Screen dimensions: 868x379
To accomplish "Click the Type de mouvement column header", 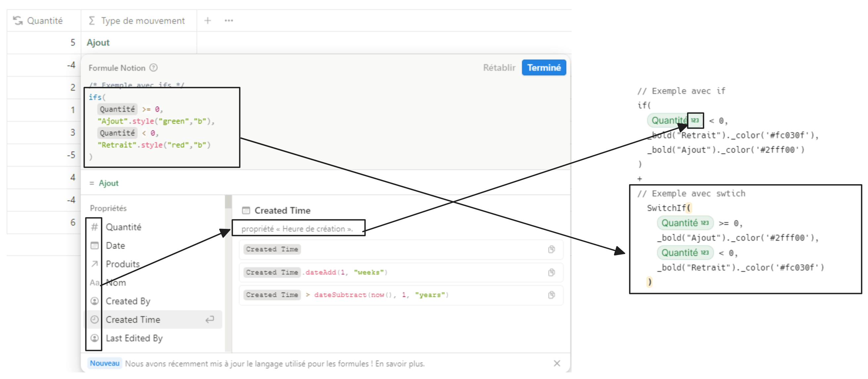I will click(x=139, y=21).
